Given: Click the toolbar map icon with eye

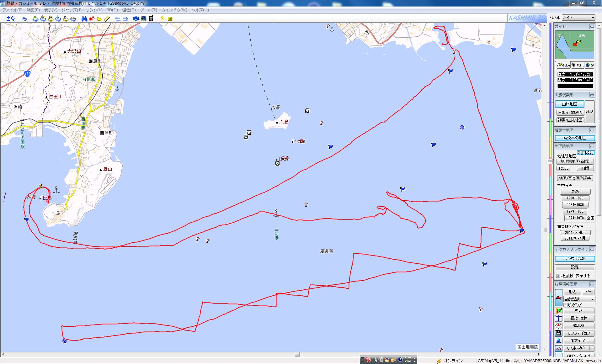Looking at the screenshot, I should 66,19.
